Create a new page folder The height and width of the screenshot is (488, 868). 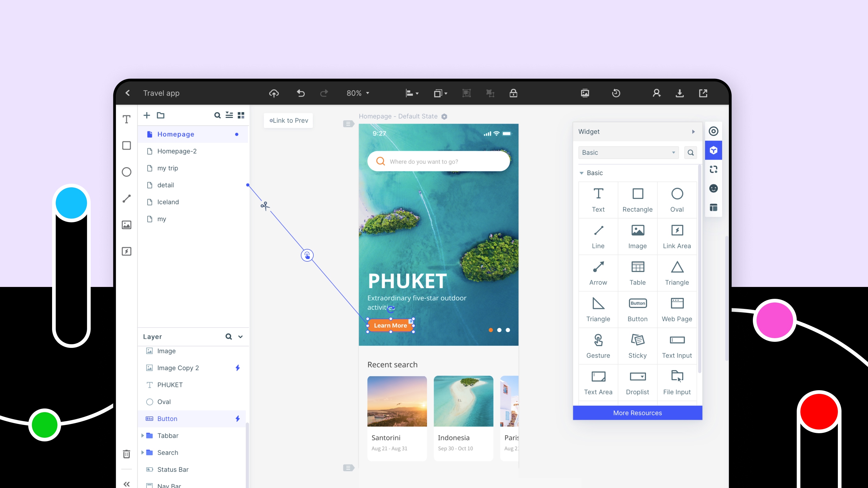[161, 115]
